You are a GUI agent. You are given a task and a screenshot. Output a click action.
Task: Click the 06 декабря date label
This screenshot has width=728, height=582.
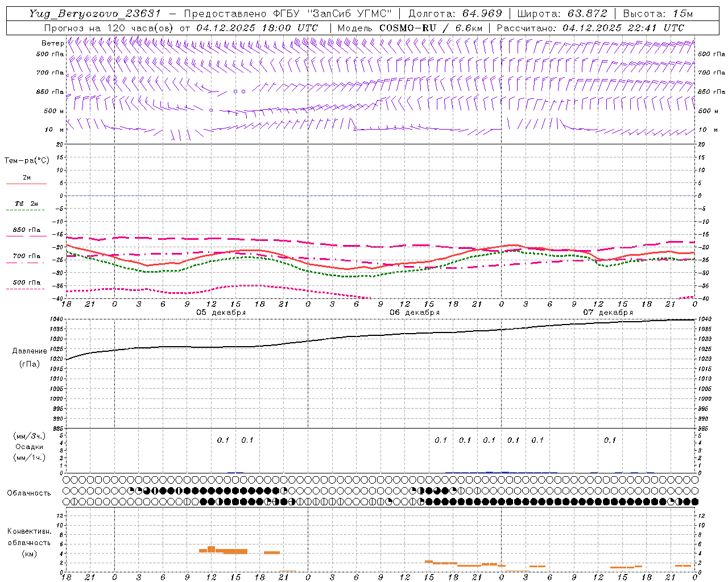414,312
